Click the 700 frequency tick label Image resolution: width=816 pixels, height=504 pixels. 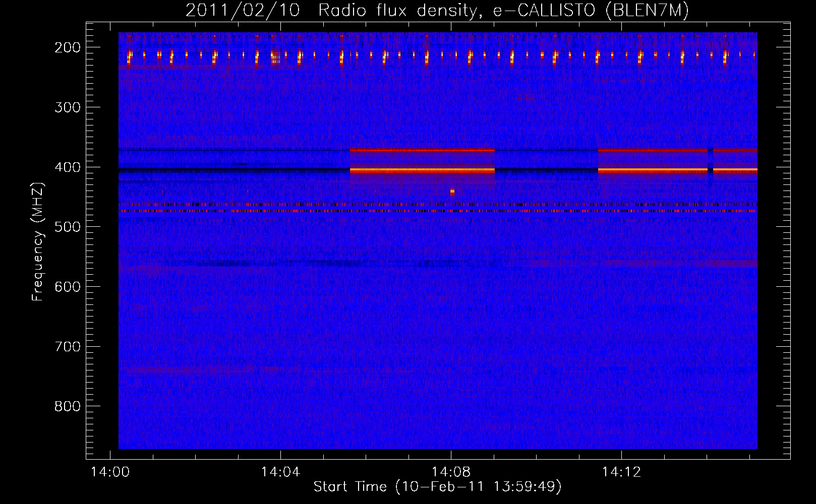(x=67, y=347)
